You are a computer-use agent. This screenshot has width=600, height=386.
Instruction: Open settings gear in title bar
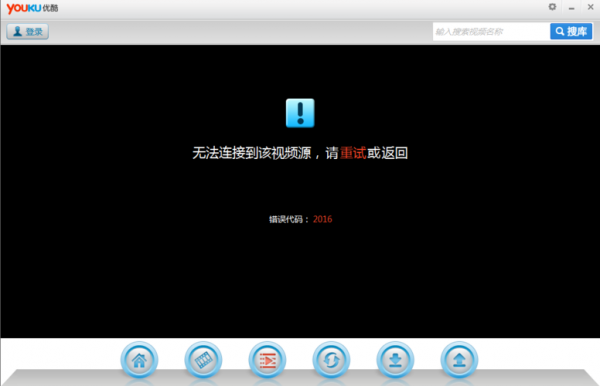coord(552,7)
